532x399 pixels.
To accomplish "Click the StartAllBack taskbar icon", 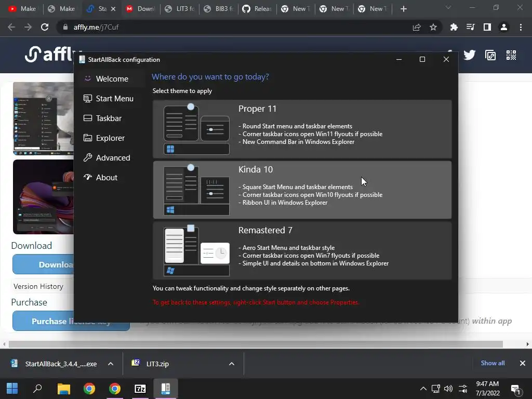I will pos(166,389).
